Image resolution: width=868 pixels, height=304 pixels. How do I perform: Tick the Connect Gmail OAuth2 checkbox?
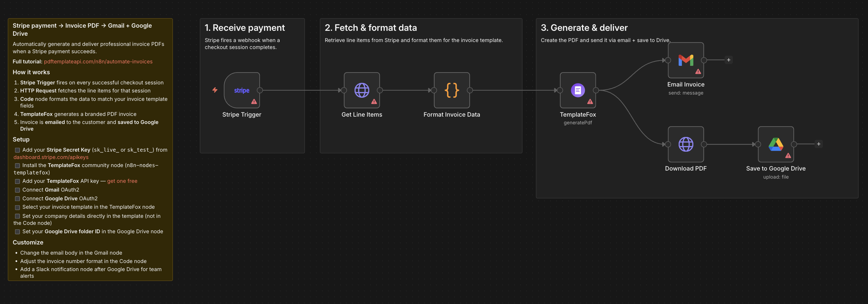17,190
